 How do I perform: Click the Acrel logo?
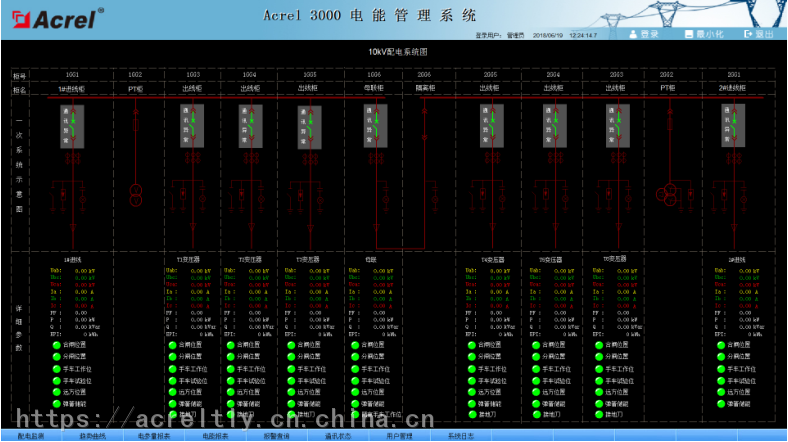[57, 19]
